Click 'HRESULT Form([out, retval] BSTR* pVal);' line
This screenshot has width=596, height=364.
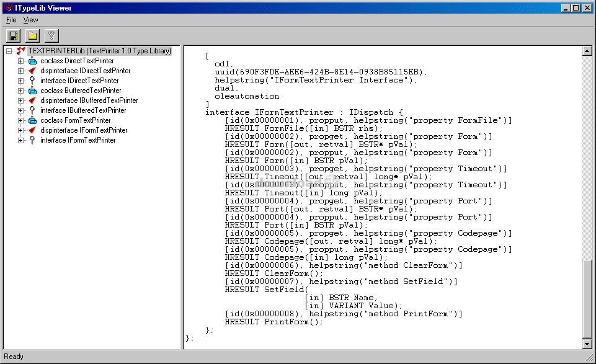[321, 144]
